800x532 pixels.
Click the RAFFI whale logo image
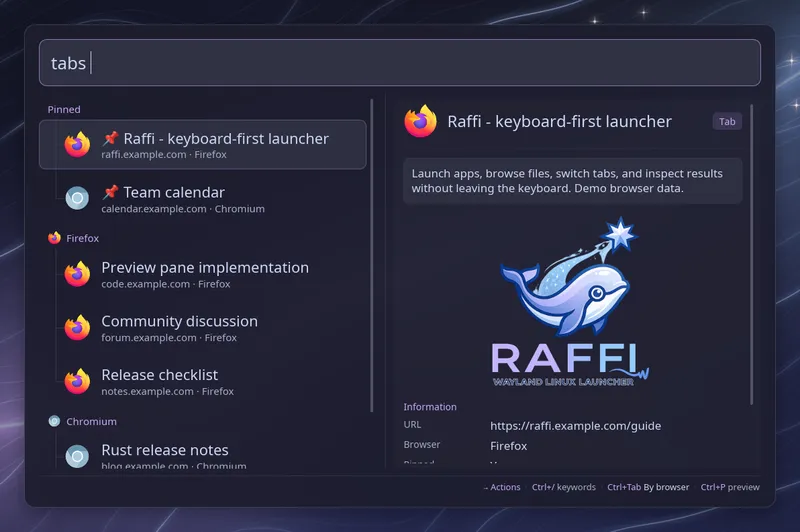point(569,302)
